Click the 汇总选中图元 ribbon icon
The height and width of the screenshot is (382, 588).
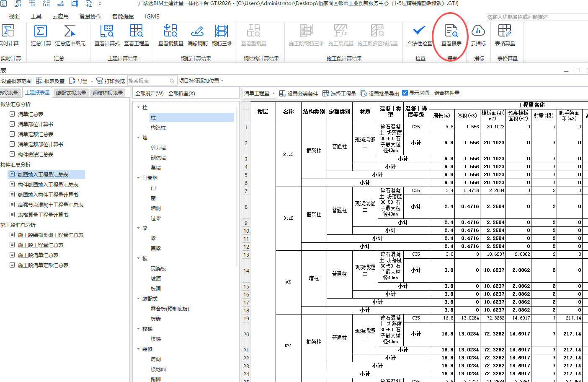tap(70, 35)
